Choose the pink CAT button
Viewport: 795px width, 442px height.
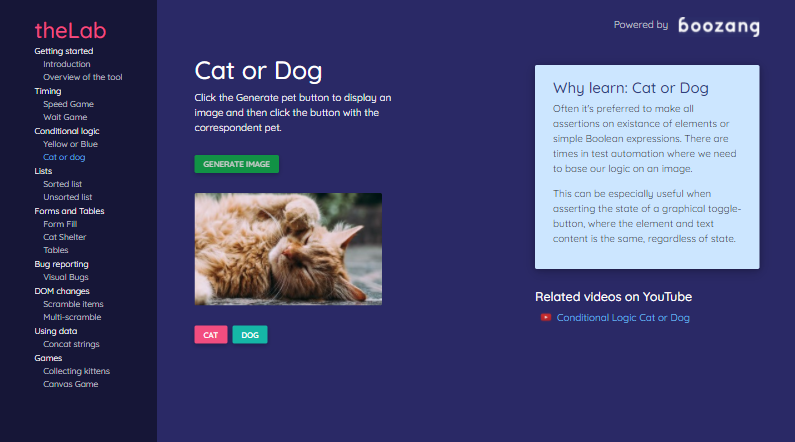(x=211, y=335)
